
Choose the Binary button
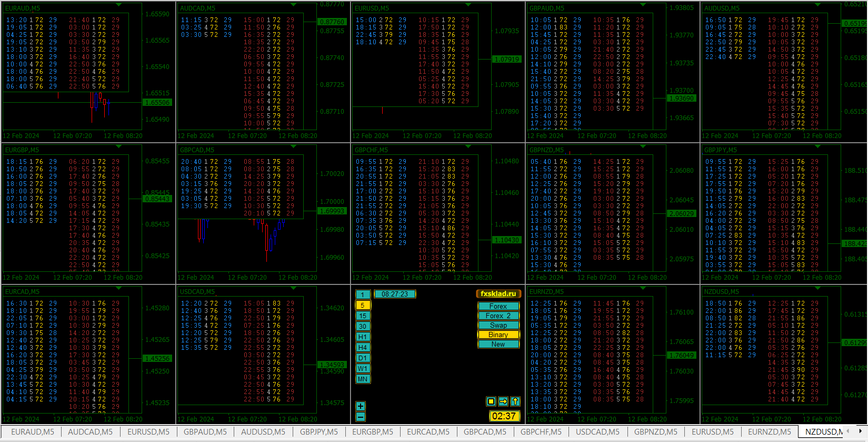coord(498,335)
